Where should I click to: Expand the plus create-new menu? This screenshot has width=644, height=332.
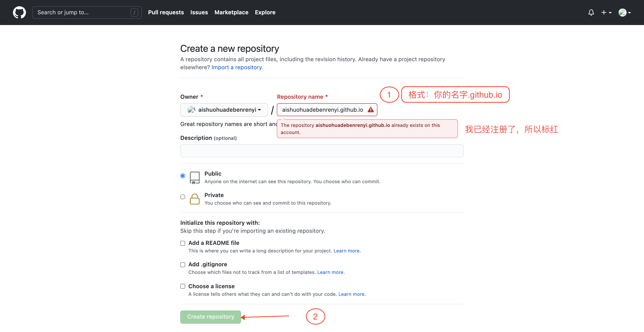[606, 13]
